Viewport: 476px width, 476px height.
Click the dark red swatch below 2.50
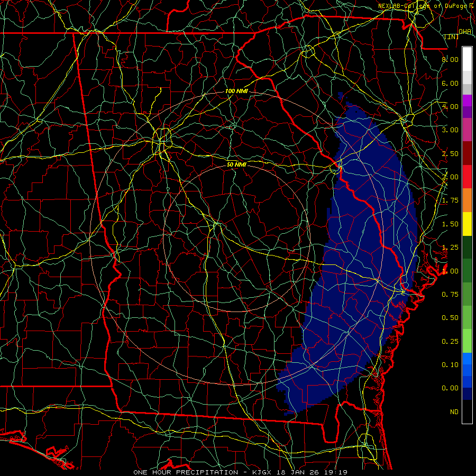pyautogui.click(x=467, y=153)
